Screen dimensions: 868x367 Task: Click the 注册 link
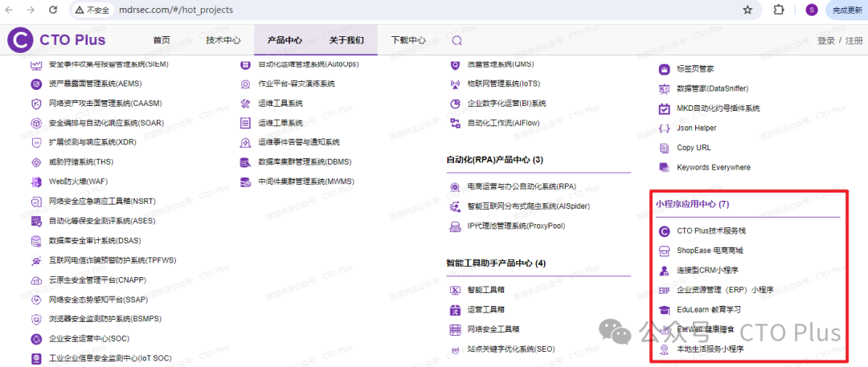pyautogui.click(x=854, y=41)
